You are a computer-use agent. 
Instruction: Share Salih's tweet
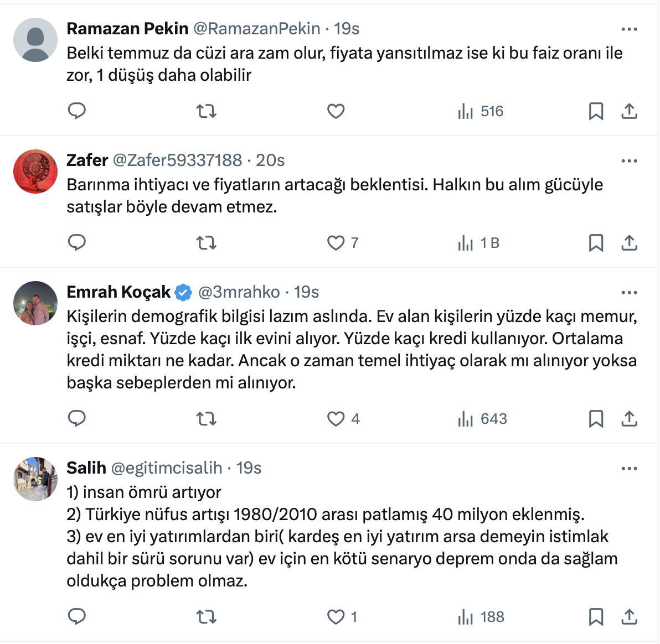(x=629, y=617)
